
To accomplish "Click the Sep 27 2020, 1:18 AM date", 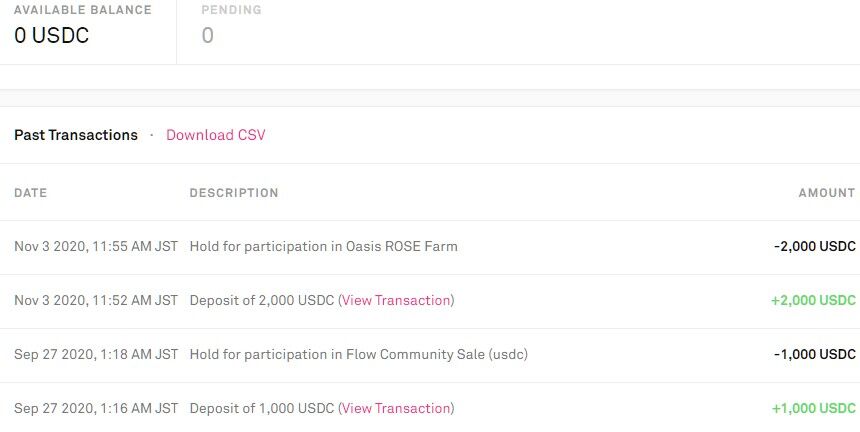I will pos(96,355).
